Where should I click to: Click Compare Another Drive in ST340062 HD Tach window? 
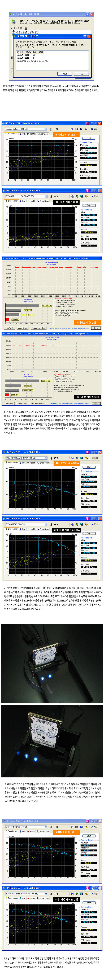(38, 403)
